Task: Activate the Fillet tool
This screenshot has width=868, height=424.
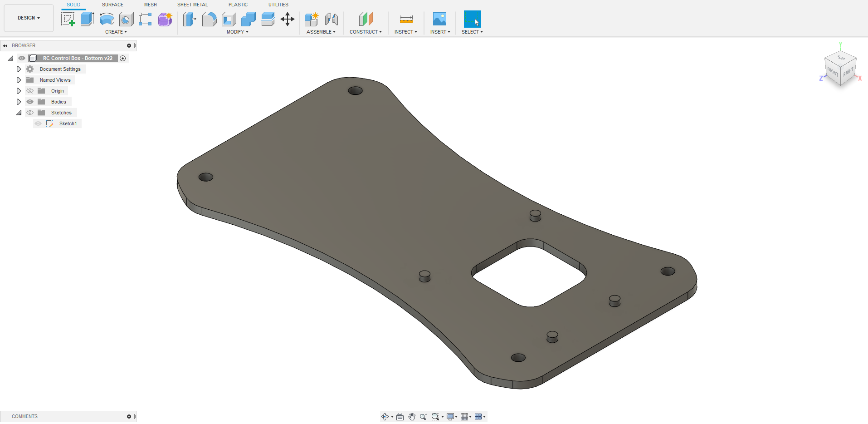Action: pyautogui.click(x=209, y=19)
